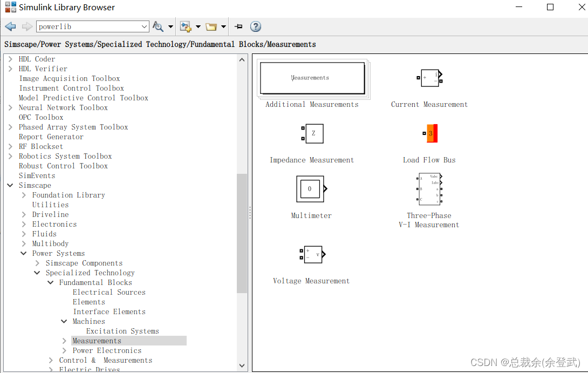Open the help question mark icon
Viewport: 588px width, 373px height.
(x=255, y=26)
